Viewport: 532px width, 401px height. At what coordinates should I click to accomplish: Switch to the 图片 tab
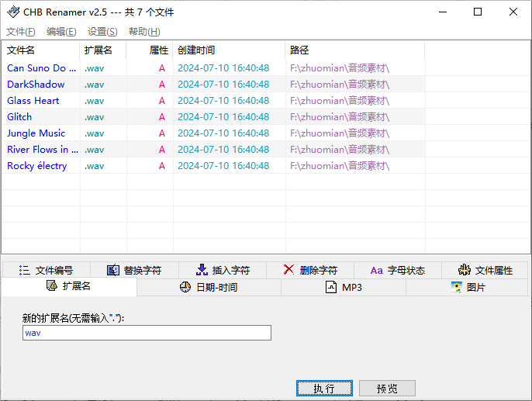pos(467,287)
